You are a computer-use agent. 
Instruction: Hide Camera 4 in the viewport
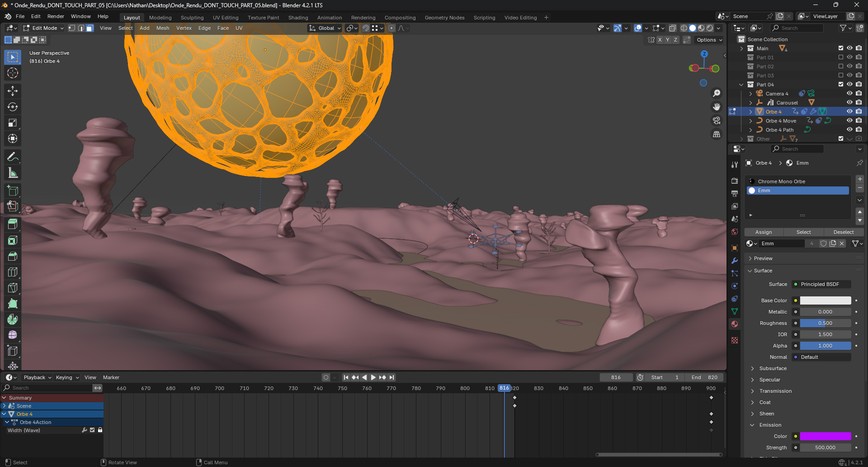coord(849,93)
